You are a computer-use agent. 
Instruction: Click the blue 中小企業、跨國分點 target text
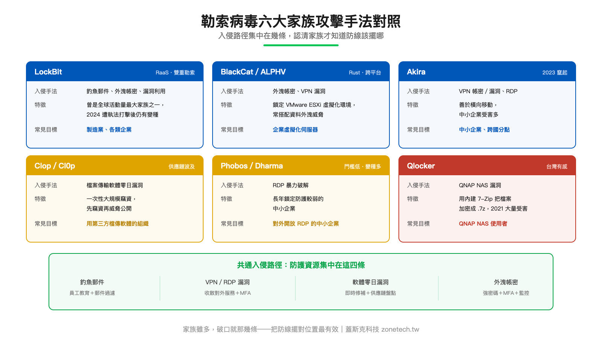click(484, 130)
